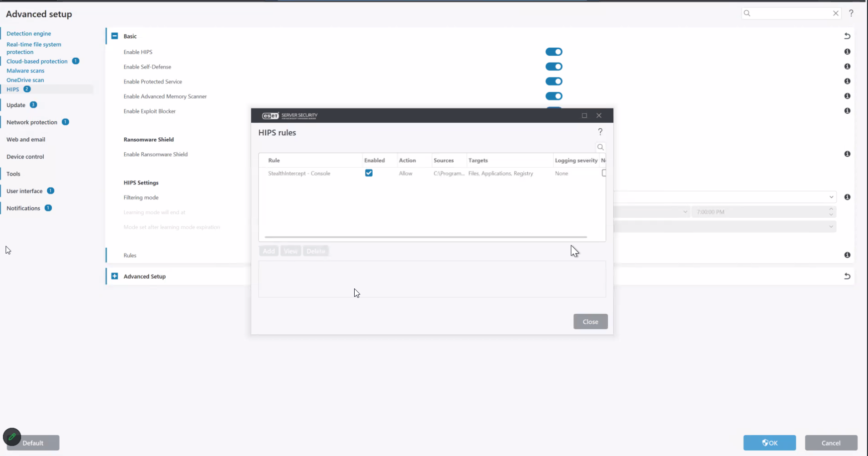Click the info icon for Enable Self-Defense
This screenshot has width=868, height=456.
[847, 67]
